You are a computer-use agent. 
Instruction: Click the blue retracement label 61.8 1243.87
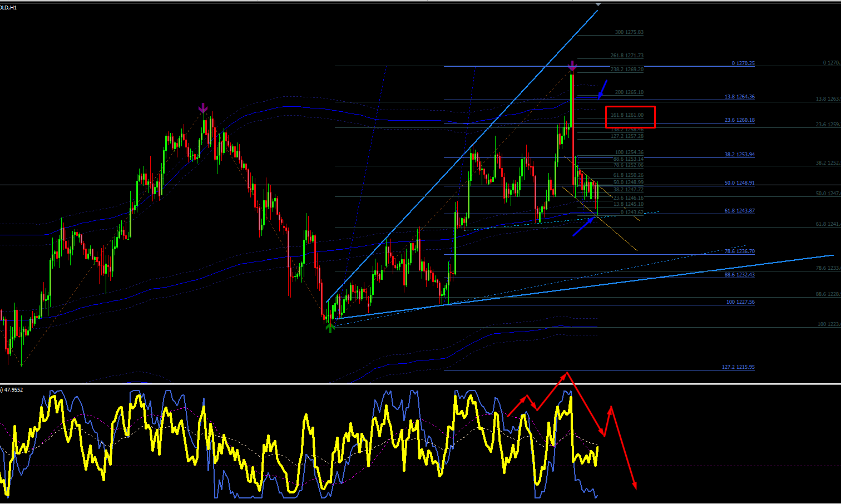pyautogui.click(x=740, y=211)
